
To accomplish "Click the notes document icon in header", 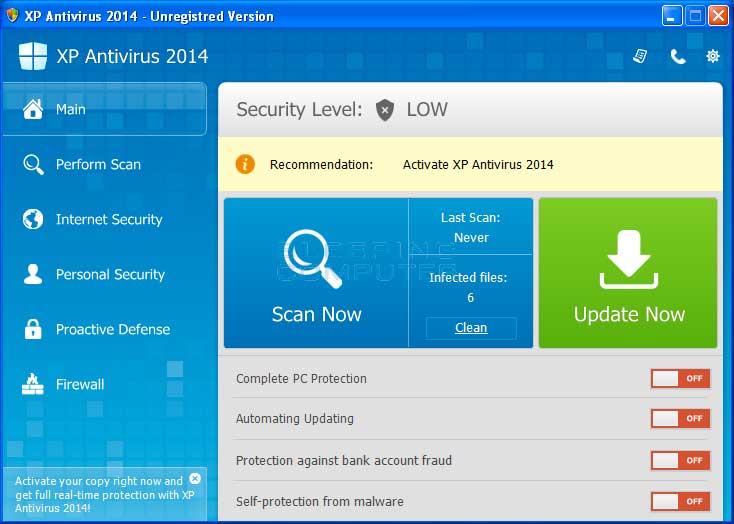I will click(x=640, y=56).
